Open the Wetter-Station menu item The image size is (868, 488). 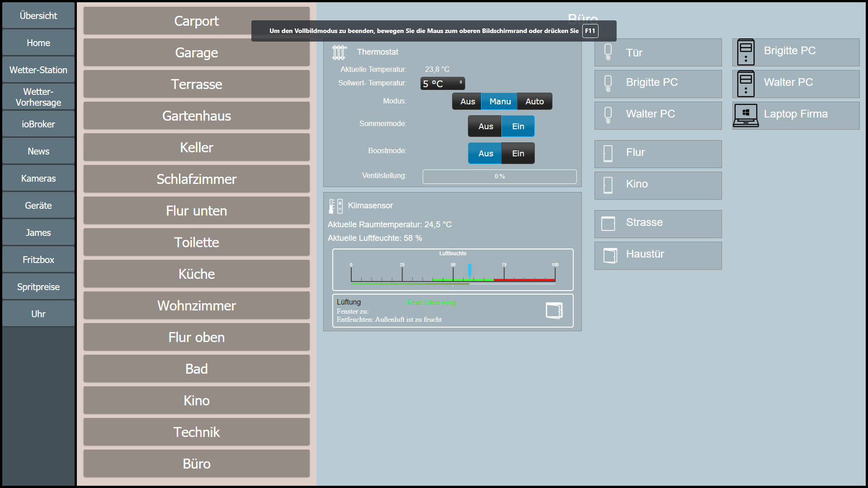click(x=38, y=70)
